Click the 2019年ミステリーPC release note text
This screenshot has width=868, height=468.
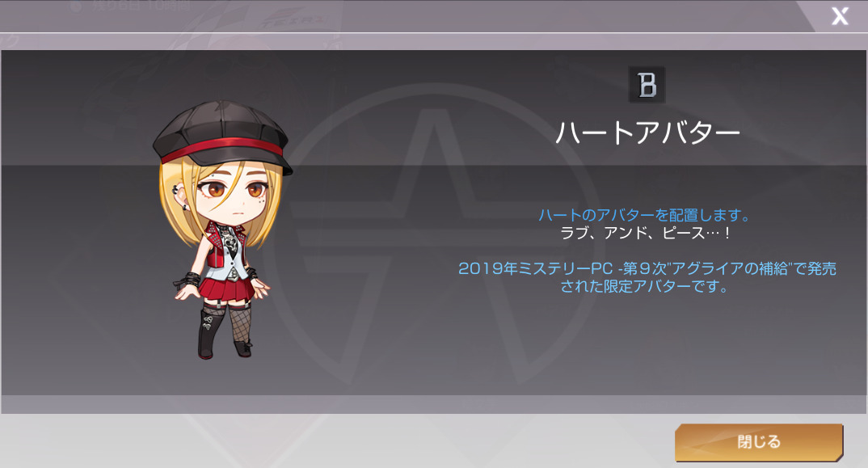(647, 268)
